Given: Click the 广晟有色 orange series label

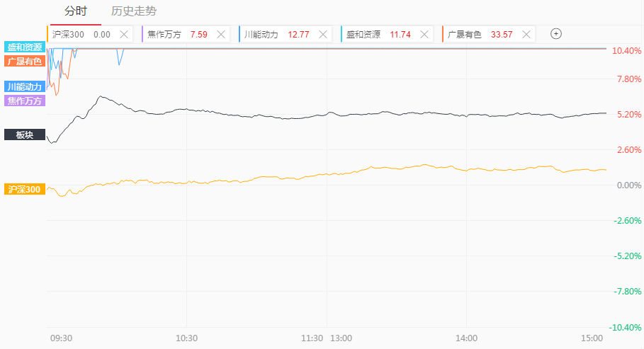Looking at the screenshot, I should click(x=25, y=61).
